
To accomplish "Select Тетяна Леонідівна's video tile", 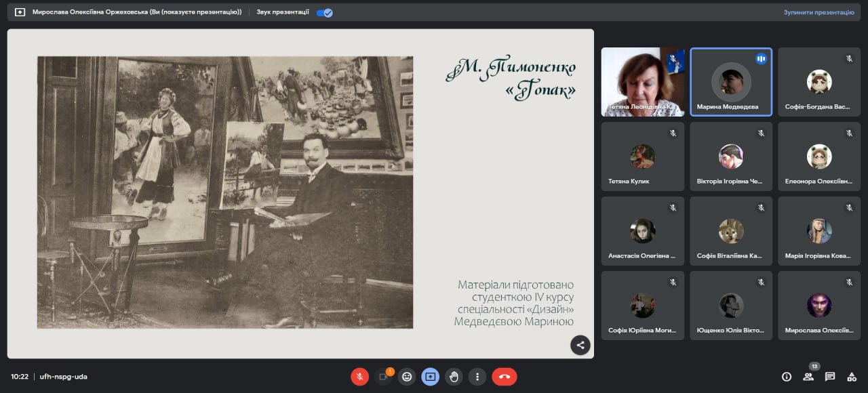I will click(x=642, y=82).
